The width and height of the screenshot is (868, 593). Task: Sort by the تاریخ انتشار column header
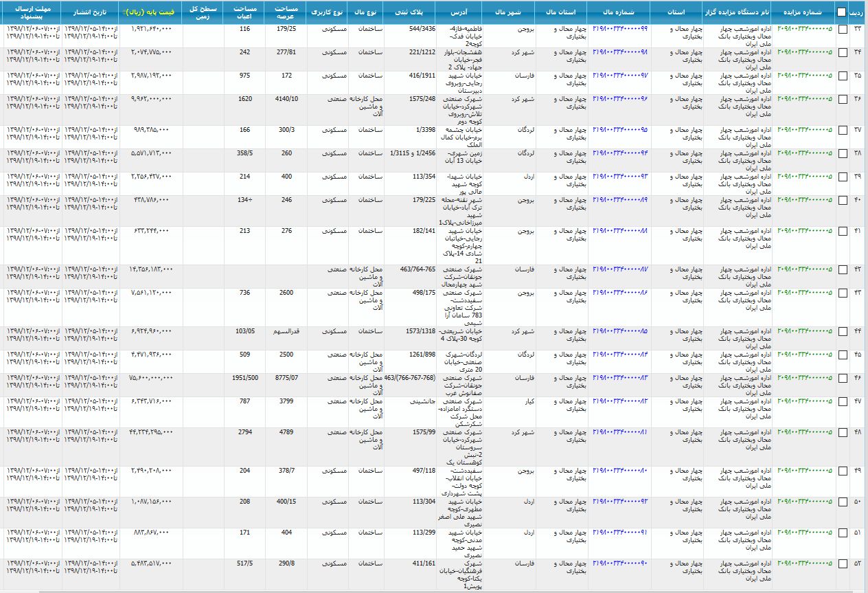point(89,12)
